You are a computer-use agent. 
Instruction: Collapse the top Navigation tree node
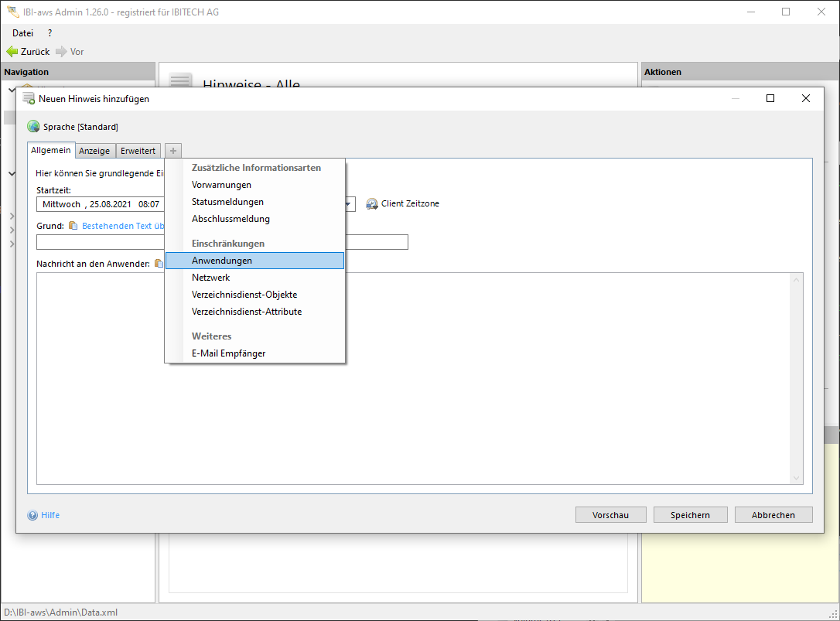pos(12,90)
